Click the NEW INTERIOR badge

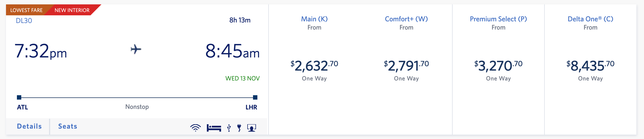pos(72,10)
